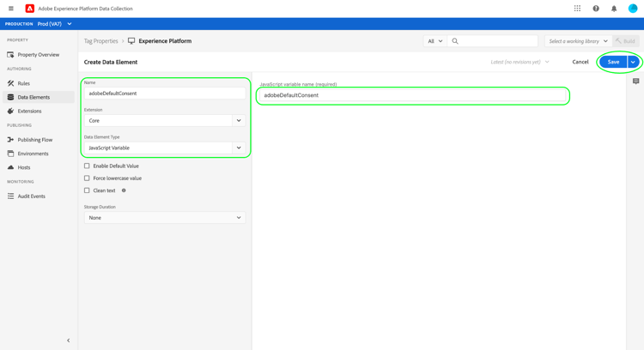Image resolution: width=644 pixels, height=350 pixels.
Task: Click the Build button
Action: [x=625, y=41]
